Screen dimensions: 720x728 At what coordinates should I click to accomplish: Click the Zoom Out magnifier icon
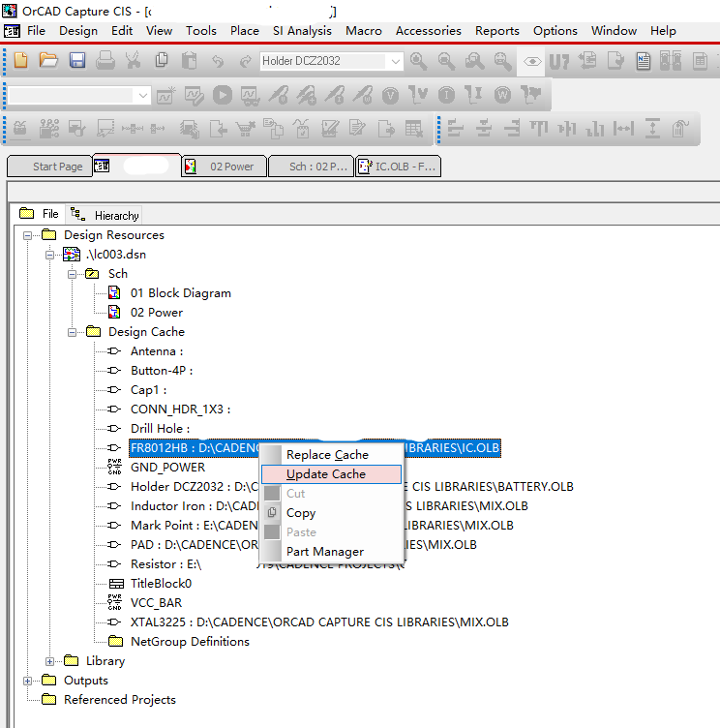pyautogui.click(x=446, y=61)
